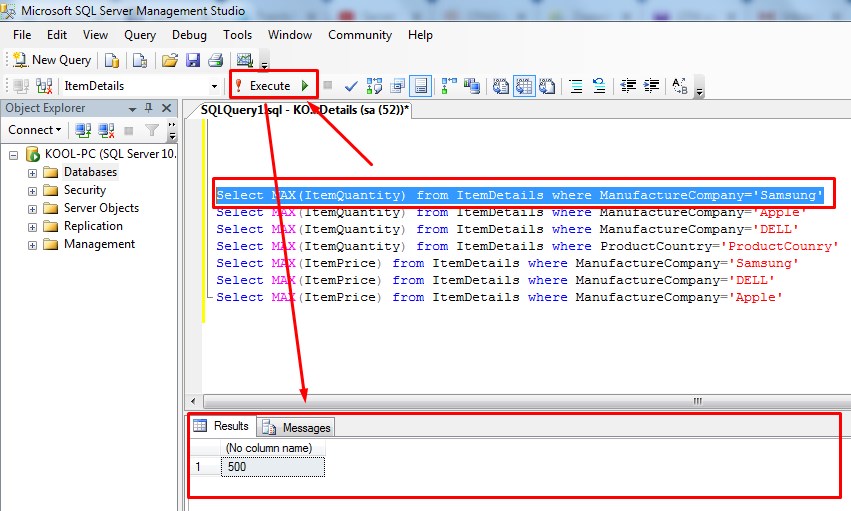Open the SQL editor toolbar overflow arrow

click(x=700, y=90)
